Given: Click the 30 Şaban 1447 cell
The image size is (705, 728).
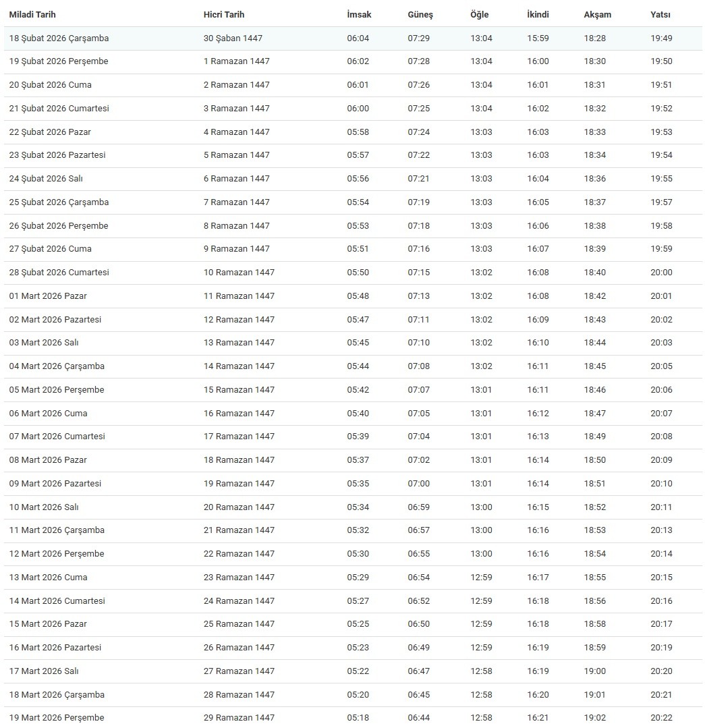Looking at the screenshot, I should coord(233,38).
